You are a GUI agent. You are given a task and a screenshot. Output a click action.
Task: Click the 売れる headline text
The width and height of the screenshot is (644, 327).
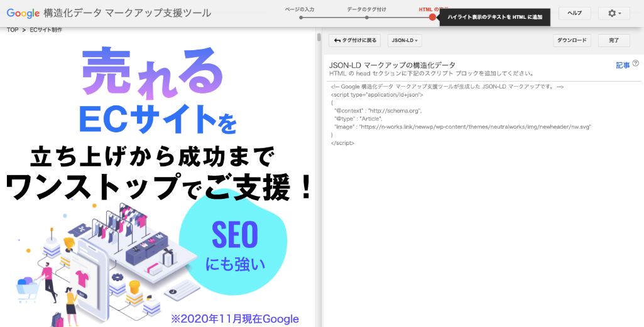click(152, 72)
